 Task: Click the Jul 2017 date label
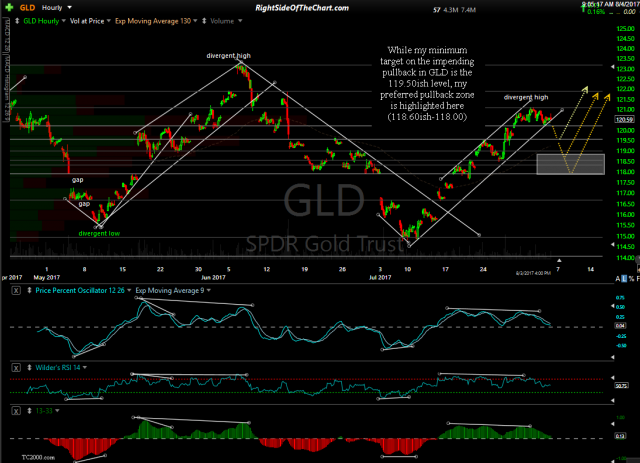(380, 278)
